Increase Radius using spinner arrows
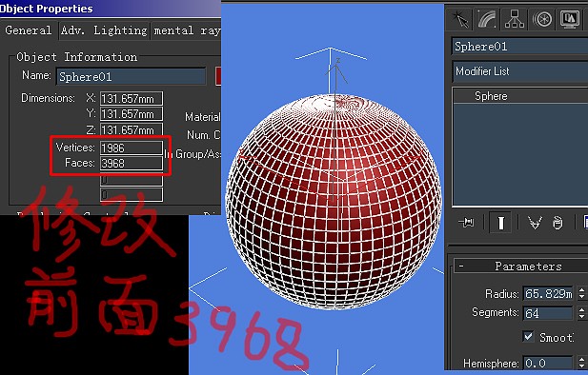588x375 pixels. point(581,290)
